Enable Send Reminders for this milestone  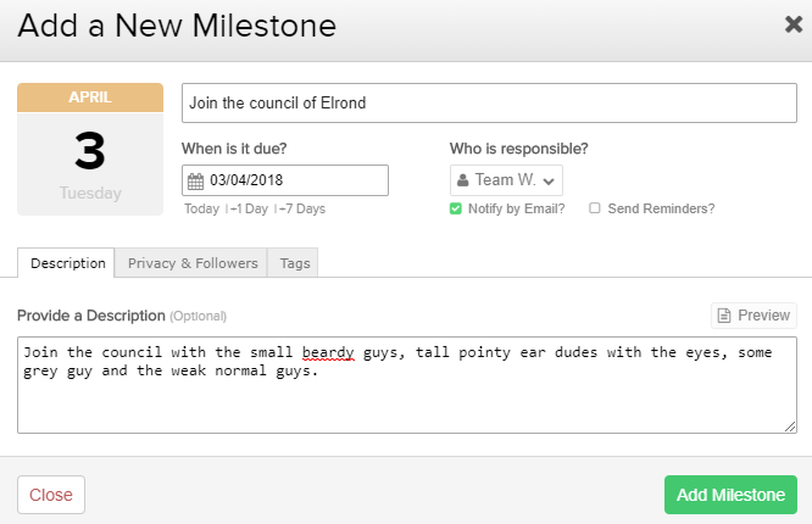coord(594,208)
